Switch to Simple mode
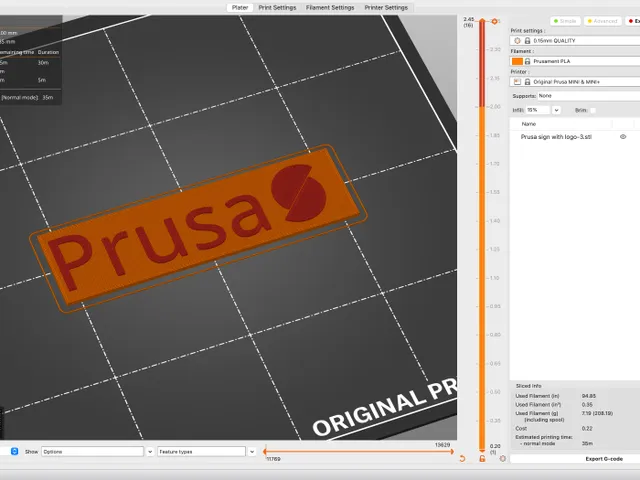This screenshot has height=480, width=640. click(x=565, y=21)
